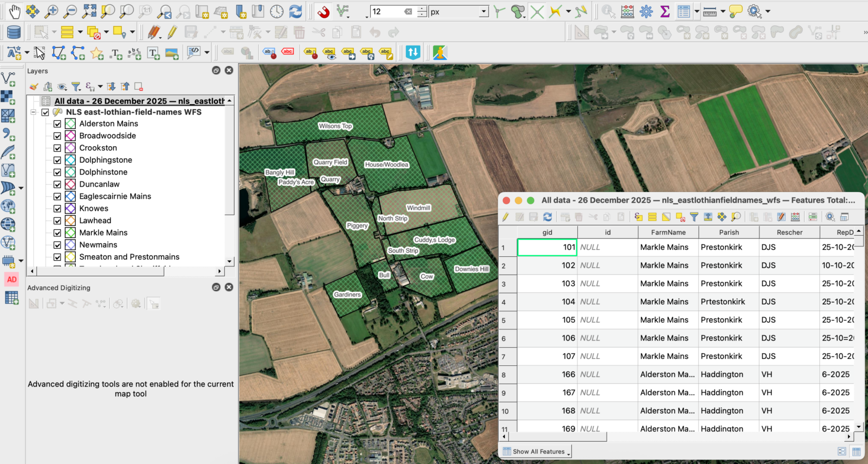Screen dimensions: 868x464
Task: Click the Zoom In magnifier tool
Action: click(51, 11)
